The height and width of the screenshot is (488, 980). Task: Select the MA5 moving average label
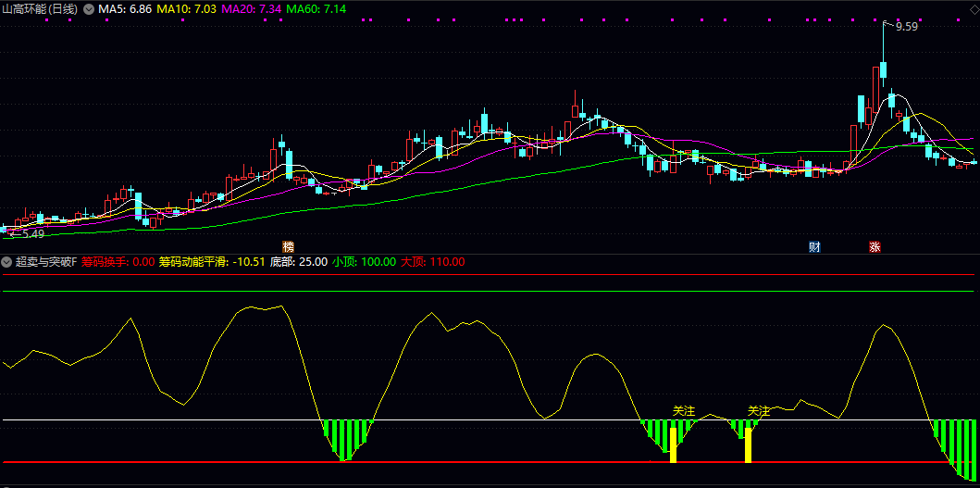pyautogui.click(x=125, y=8)
